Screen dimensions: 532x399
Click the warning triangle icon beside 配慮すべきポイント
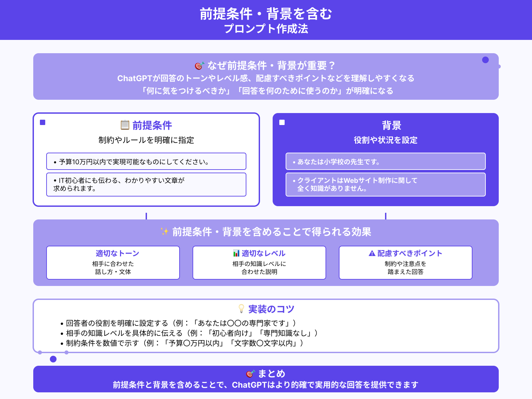372,253
